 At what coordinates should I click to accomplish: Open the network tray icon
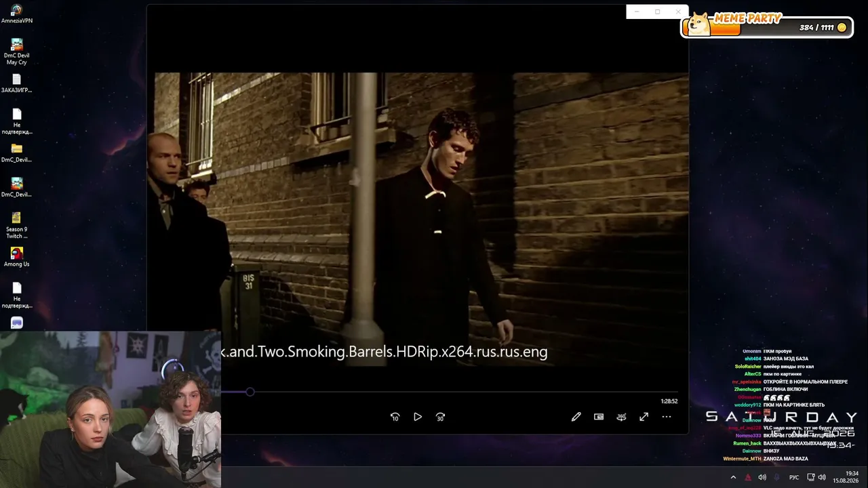point(810,477)
